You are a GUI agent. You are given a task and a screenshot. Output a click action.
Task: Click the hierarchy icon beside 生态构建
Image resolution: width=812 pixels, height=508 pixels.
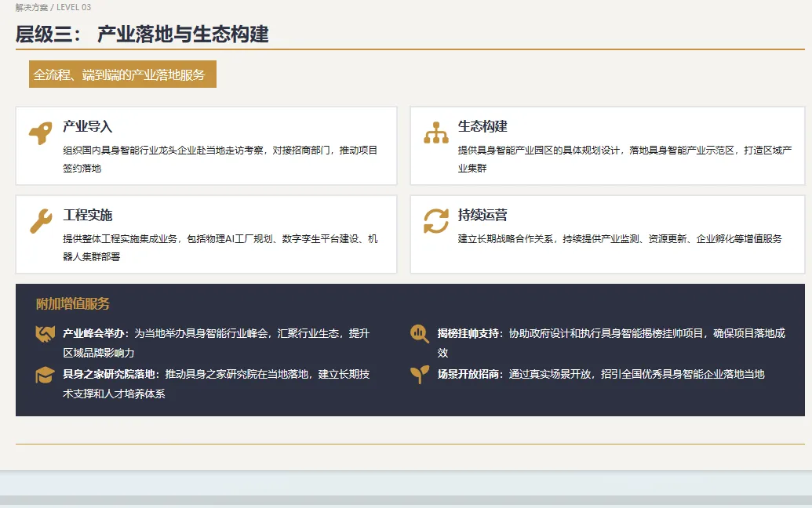pyautogui.click(x=436, y=132)
